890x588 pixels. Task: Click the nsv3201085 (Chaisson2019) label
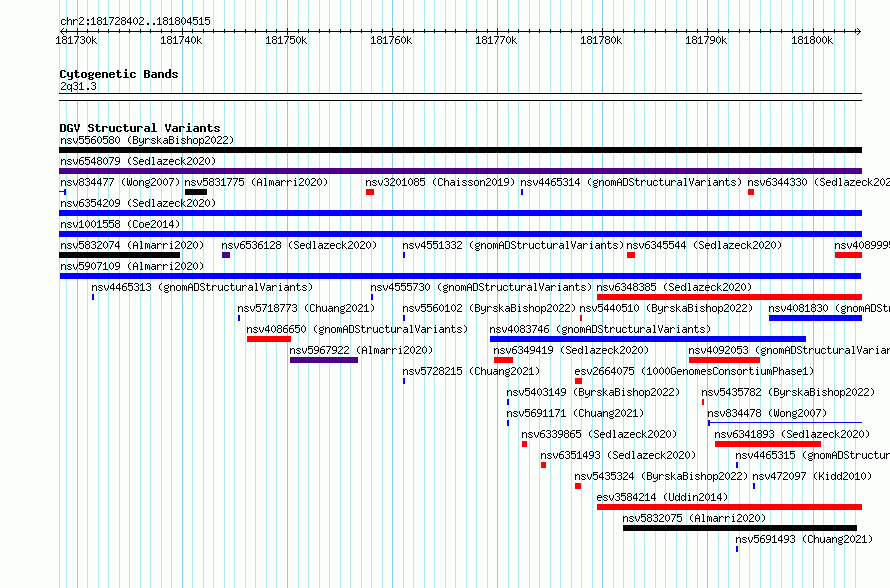pos(440,182)
